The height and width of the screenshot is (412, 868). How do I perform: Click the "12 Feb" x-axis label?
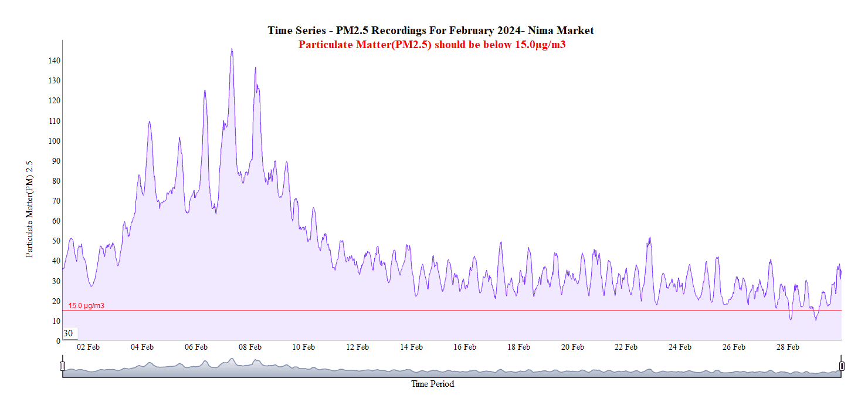357,347
